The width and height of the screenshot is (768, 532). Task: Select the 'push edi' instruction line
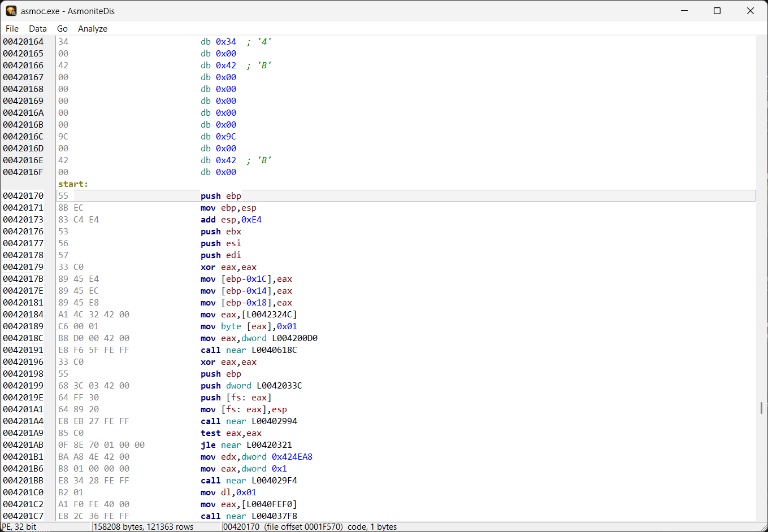(221, 255)
